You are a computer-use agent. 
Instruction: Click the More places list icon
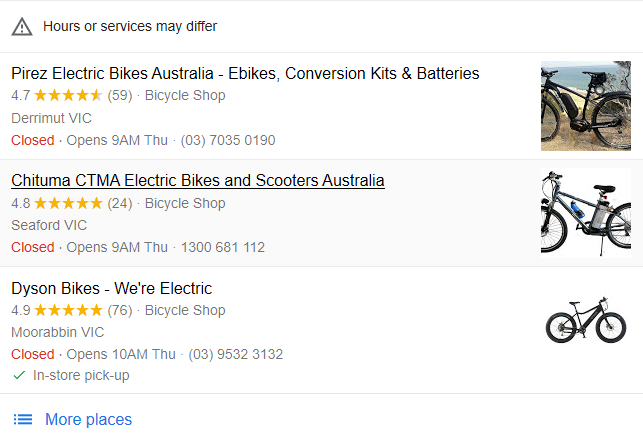pyautogui.click(x=22, y=420)
